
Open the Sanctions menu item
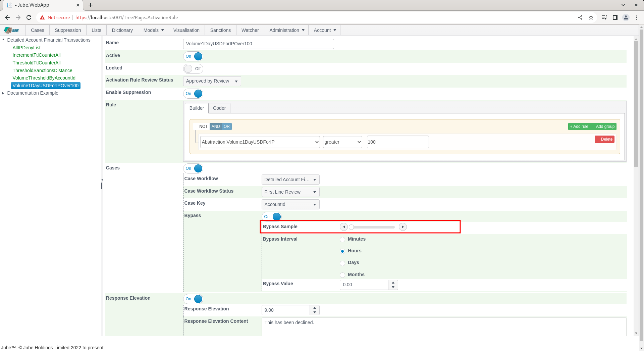click(x=220, y=30)
